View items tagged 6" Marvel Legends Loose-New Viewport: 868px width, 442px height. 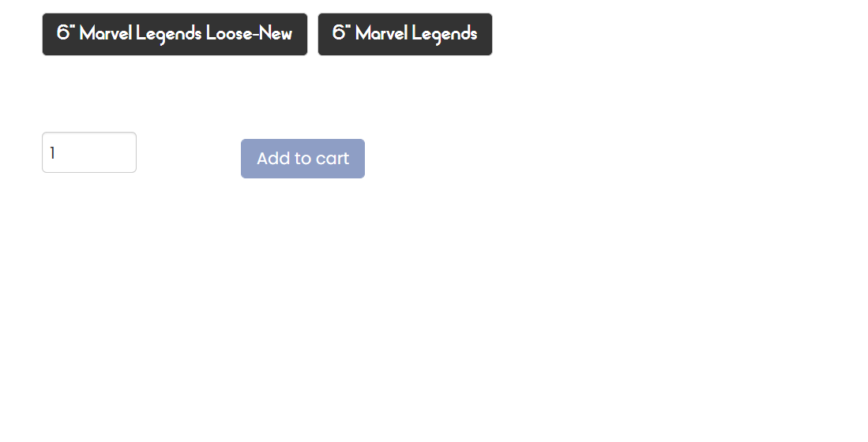pos(175,34)
